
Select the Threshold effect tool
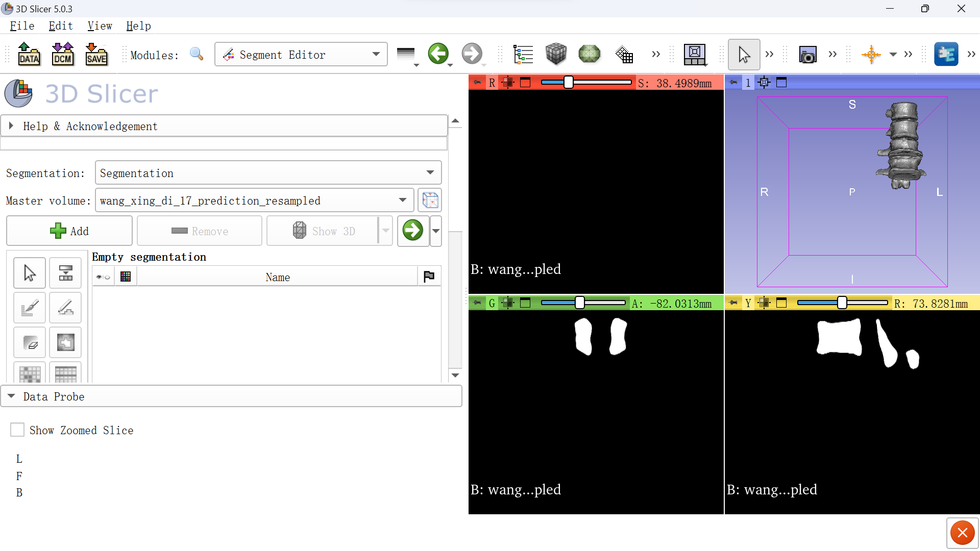coord(65,273)
